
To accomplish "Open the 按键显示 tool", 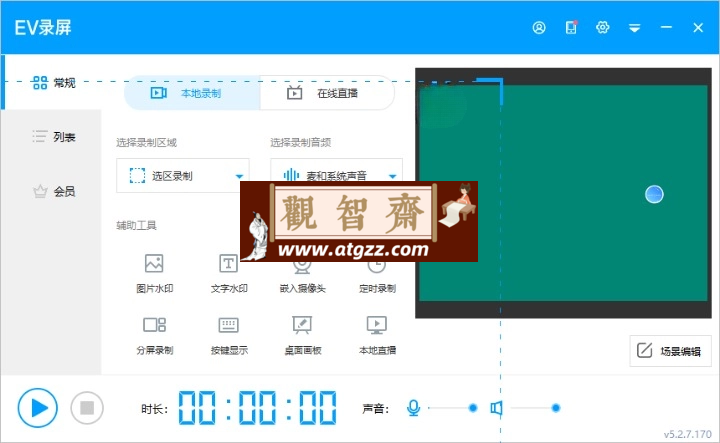I will point(229,336).
